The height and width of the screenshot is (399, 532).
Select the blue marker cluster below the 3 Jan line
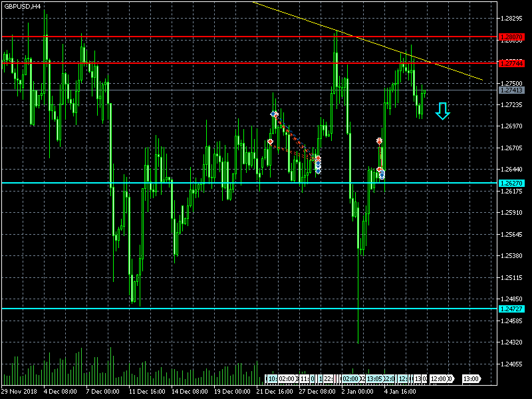(381, 174)
